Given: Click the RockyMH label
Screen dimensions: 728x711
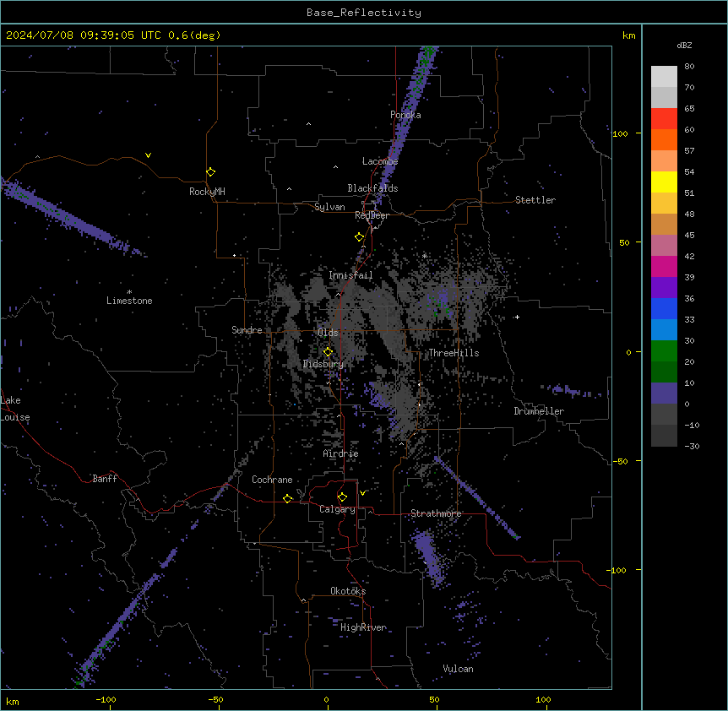Looking at the screenshot, I should [207, 192].
